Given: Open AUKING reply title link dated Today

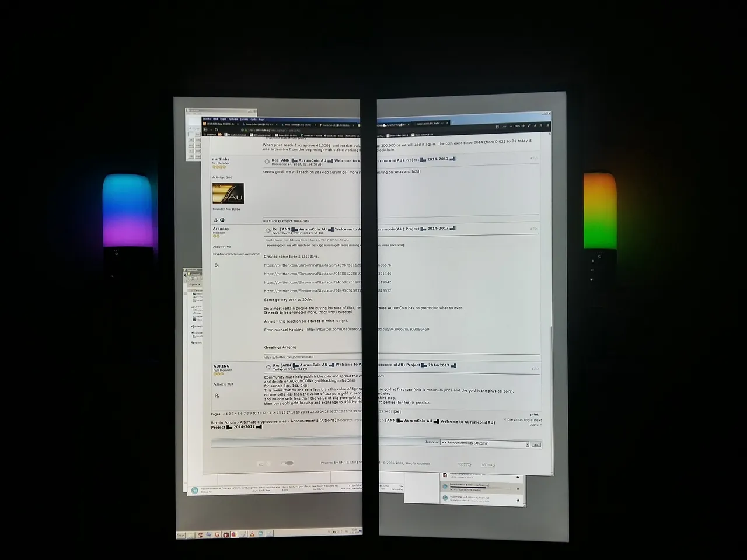Looking at the screenshot, I should pyautogui.click(x=364, y=365).
